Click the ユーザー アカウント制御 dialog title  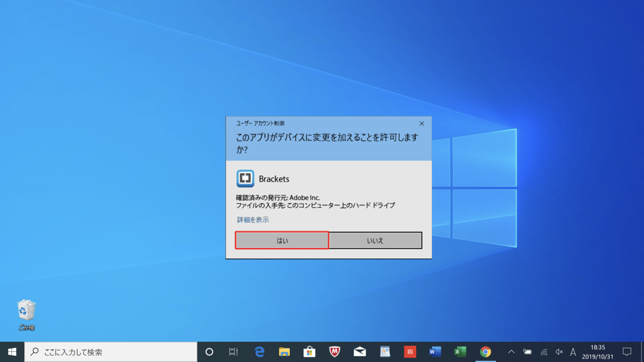260,123
